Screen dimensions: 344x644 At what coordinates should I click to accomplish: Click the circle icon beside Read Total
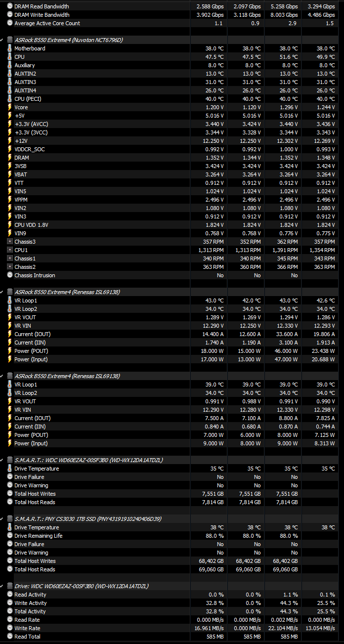(x=10, y=637)
